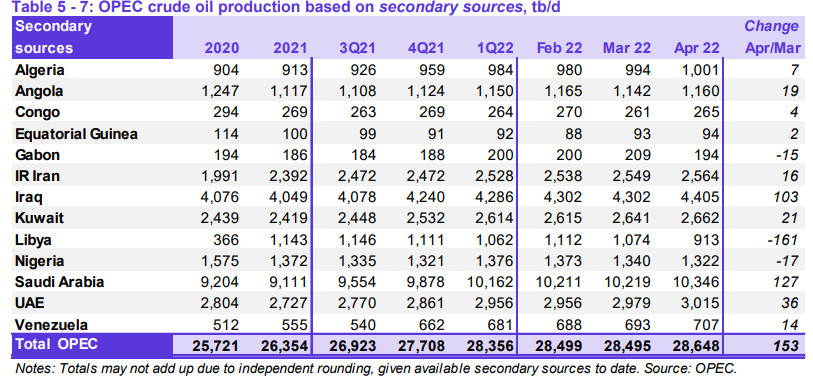Select the Equatorial Guinea row label
Image resolution: width=813 pixels, height=390 pixels.
tap(76, 134)
